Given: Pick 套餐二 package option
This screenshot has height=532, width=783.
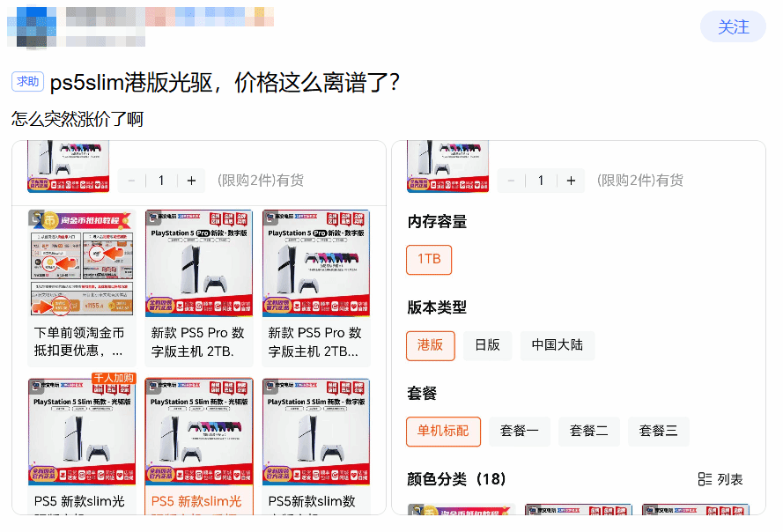Looking at the screenshot, I should tap(589, 432).
